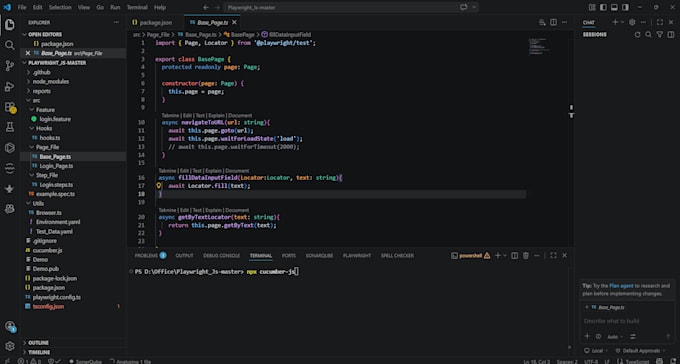The image size is (680, 364).
Task: Open Customize Layout icon in title bar
Action: (592, 7)
